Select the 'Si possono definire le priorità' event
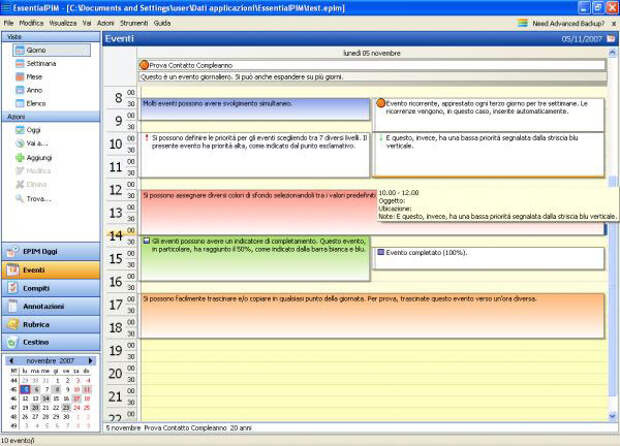The image size is (620, 446). coord(255,155)
